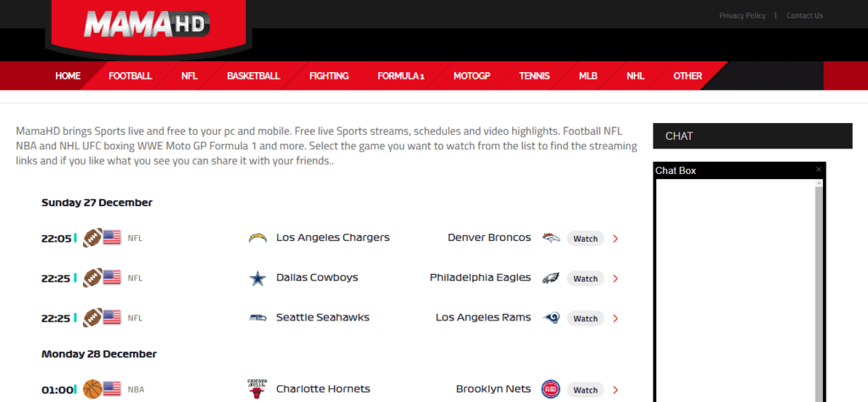Go to the NHL section

tap(636, 75)
